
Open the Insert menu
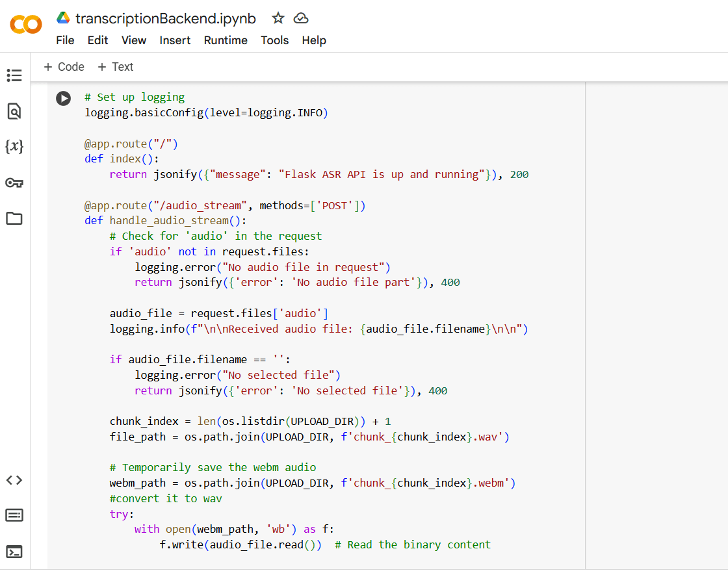[175, 40]
